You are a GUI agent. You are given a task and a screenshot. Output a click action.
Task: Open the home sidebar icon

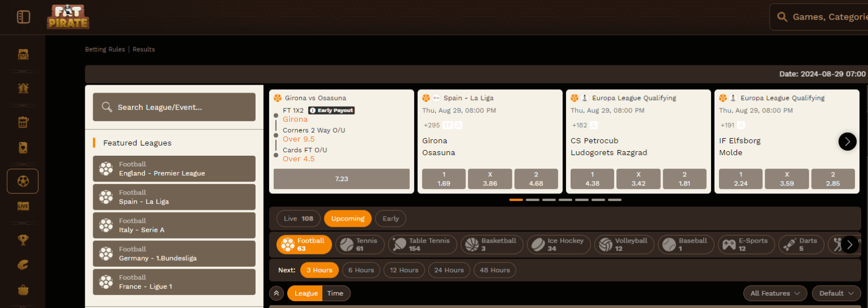point(23,88)
